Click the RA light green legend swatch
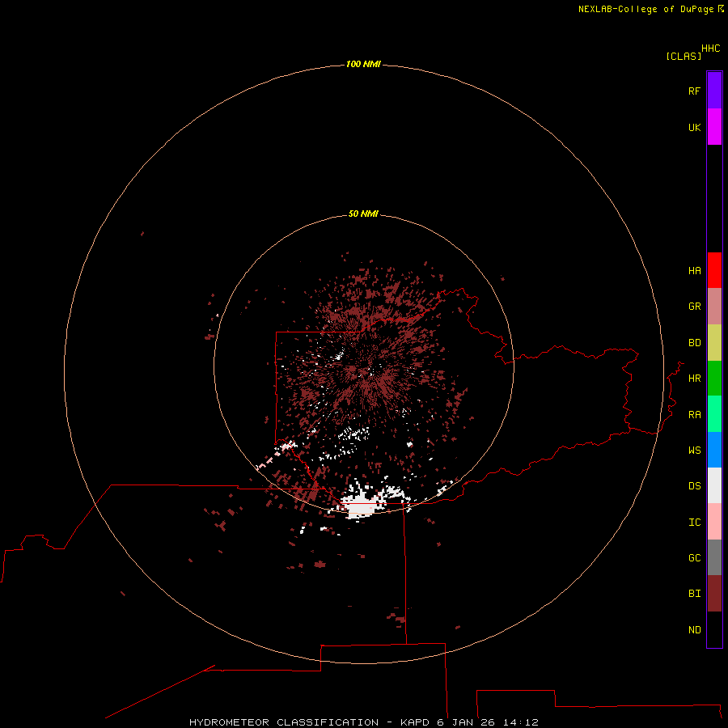The width and height of the screenshot is (728, 728). (714, 414)
